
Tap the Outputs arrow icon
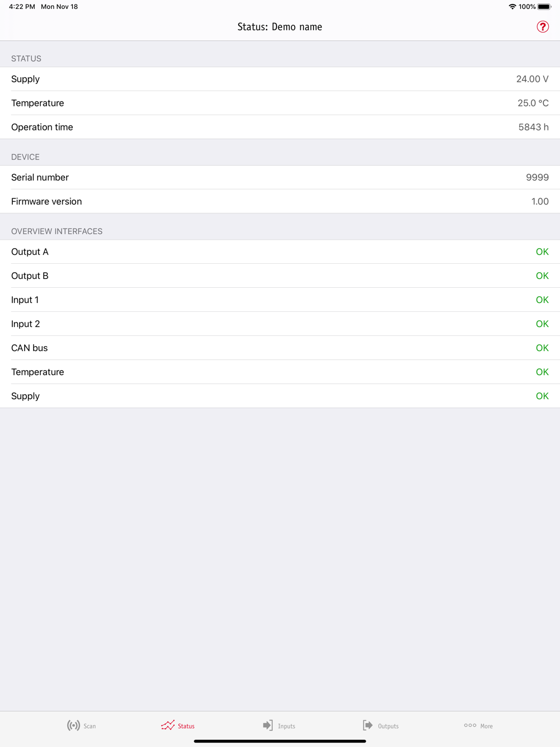pos(367,725)
